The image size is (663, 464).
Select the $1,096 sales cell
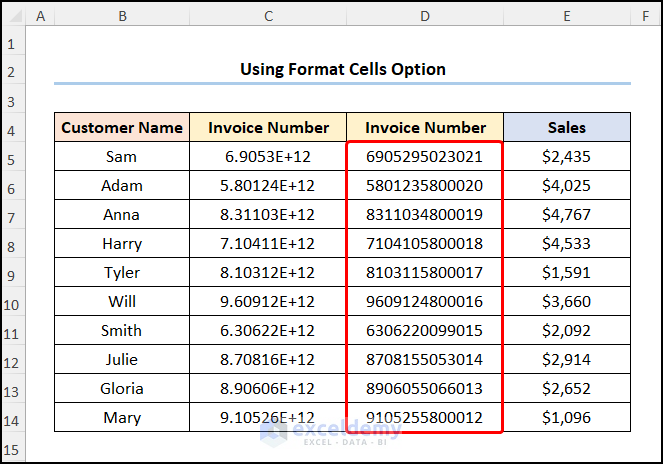click(x=567, y=418)
